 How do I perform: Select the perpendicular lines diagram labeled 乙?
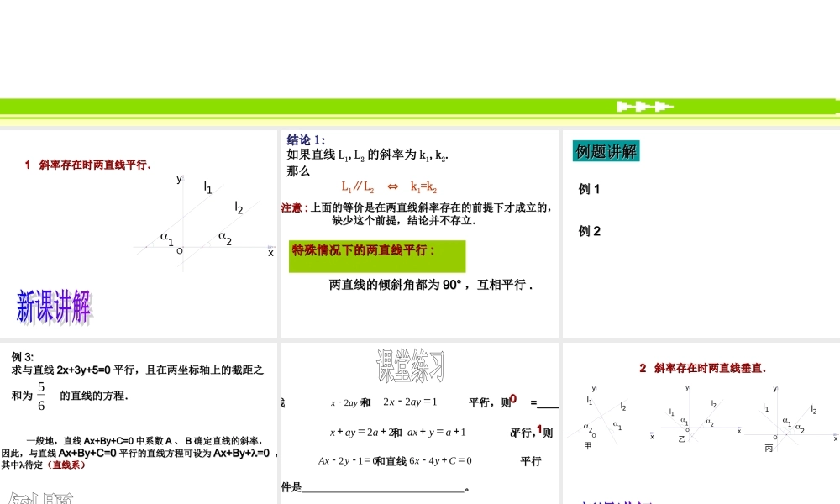point(701,415)
